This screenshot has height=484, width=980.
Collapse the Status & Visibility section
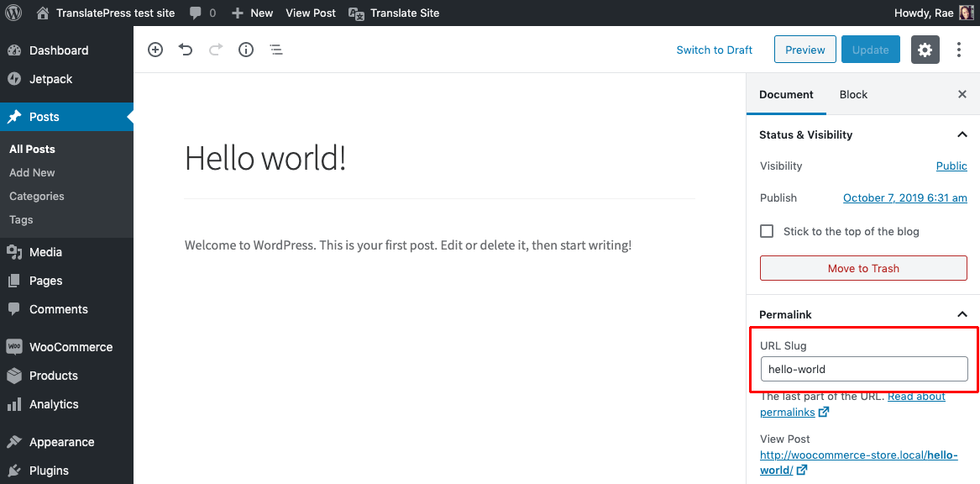point(962,134)
